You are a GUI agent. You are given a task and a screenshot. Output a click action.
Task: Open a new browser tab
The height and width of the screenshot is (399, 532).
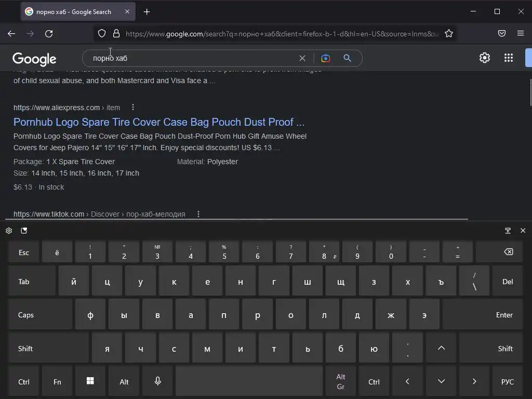pos(147,12)
